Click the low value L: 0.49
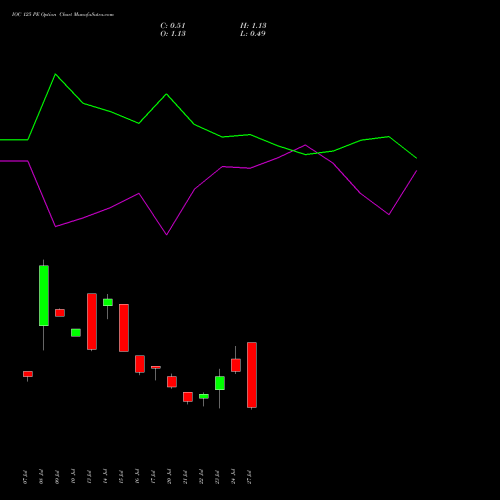The width and height of the screenshot is (500, 500). click(253, 34)
